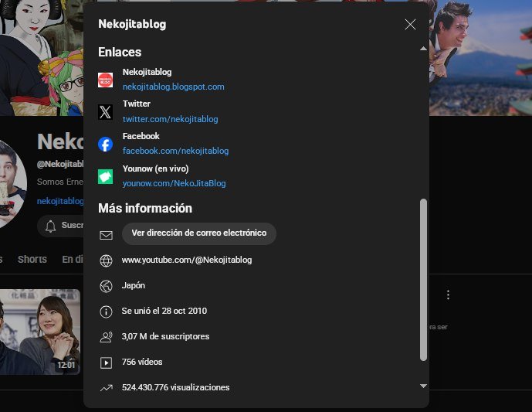
Task: Click the red Nekojitablog blog icon
Action: pos(105,80)
